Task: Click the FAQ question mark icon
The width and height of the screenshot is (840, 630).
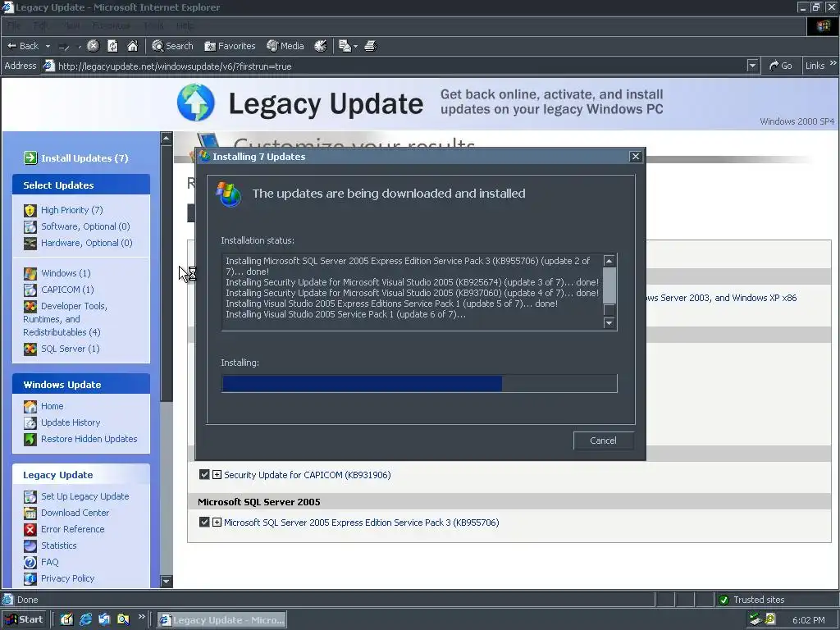Action: pyautogui.click(x=30, y=562)
